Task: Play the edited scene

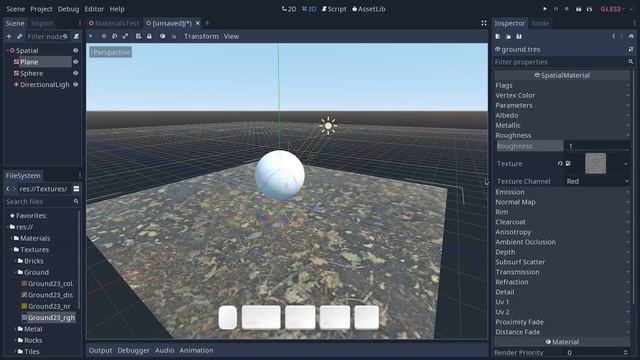Action: (x=578, y=9)
